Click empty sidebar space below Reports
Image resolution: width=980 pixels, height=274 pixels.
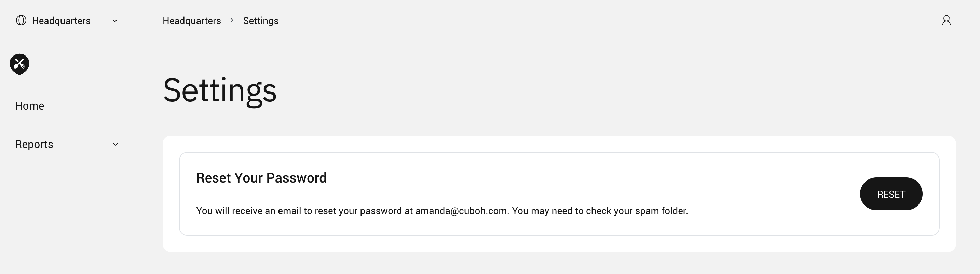67,213
